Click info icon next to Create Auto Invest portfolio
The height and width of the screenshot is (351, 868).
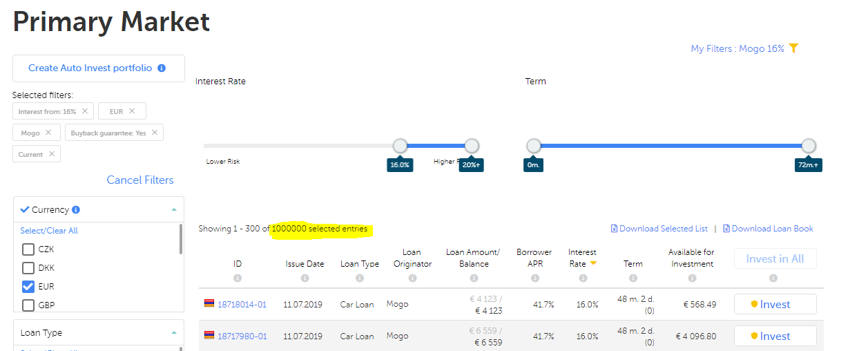click(162, 68)
